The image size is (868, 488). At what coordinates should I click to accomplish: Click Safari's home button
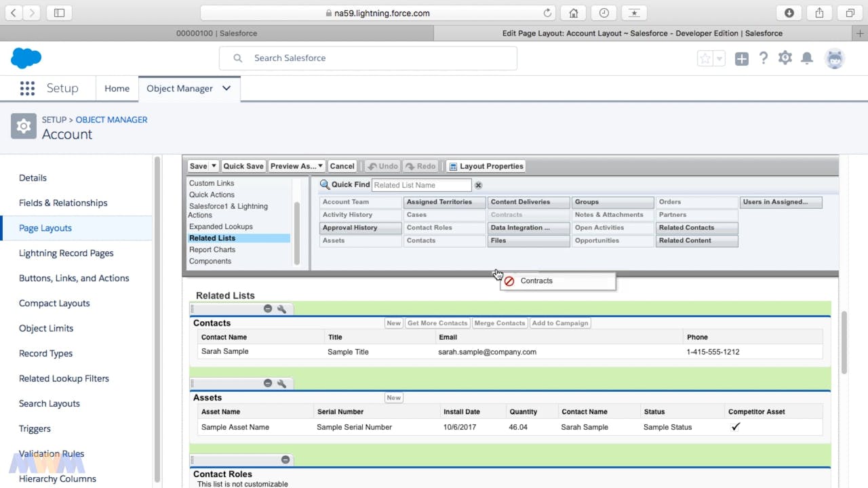[x=574, y=13]
